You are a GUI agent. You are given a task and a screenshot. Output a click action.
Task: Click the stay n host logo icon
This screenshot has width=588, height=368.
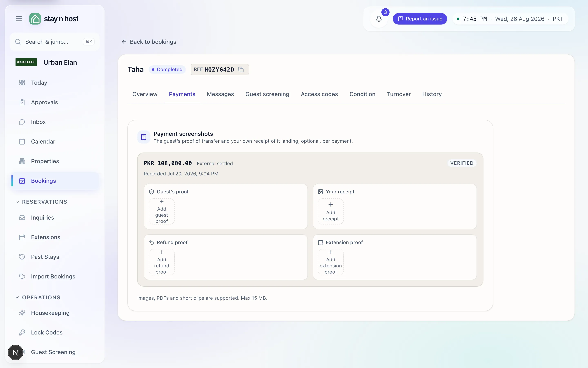click(35, 19)
